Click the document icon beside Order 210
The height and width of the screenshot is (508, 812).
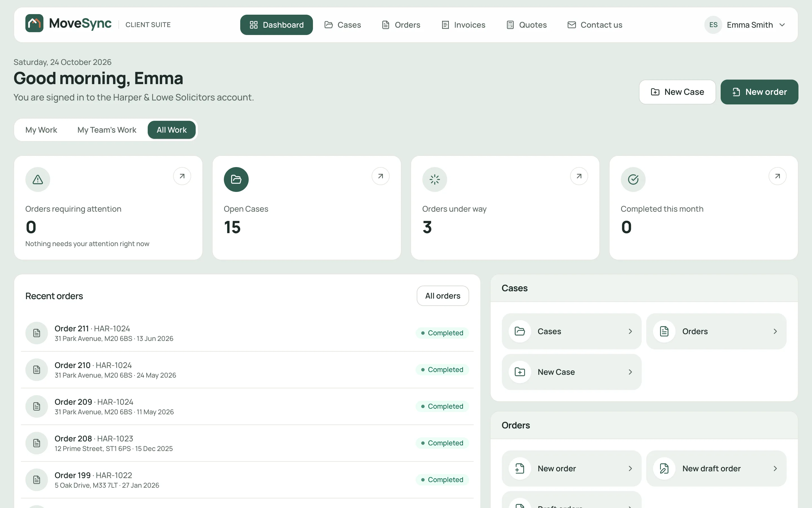37,370
